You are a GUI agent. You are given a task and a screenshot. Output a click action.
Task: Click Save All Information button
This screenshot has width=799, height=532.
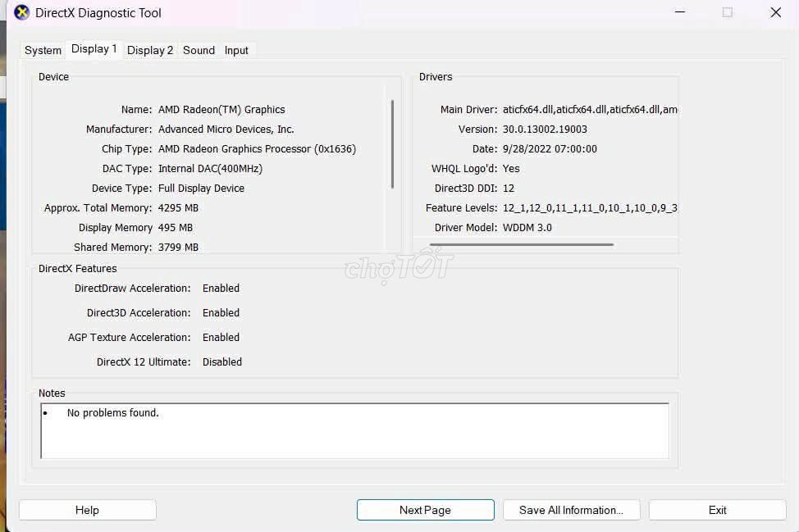click(571, 509)
